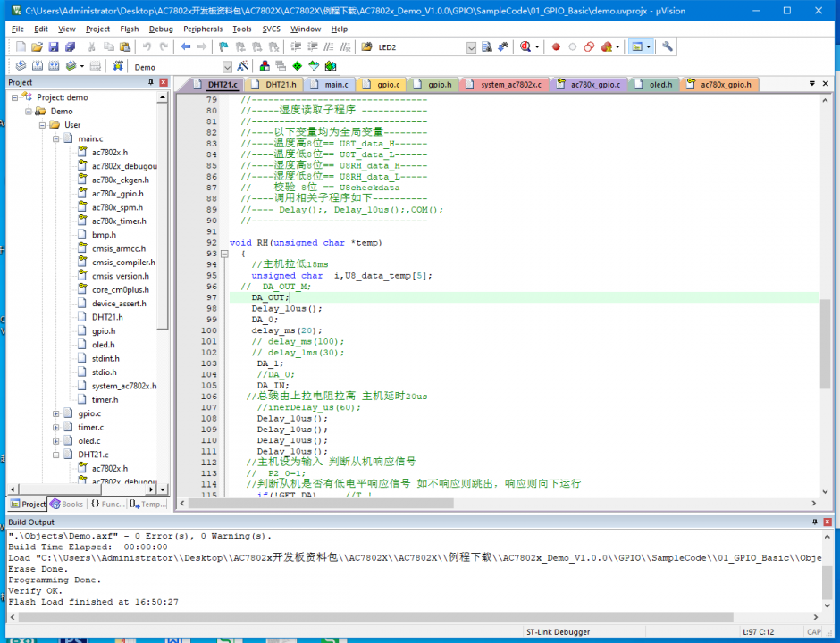
Task: Switch to the system_ac7802x.c editor tab
Action: click(505, 85)
